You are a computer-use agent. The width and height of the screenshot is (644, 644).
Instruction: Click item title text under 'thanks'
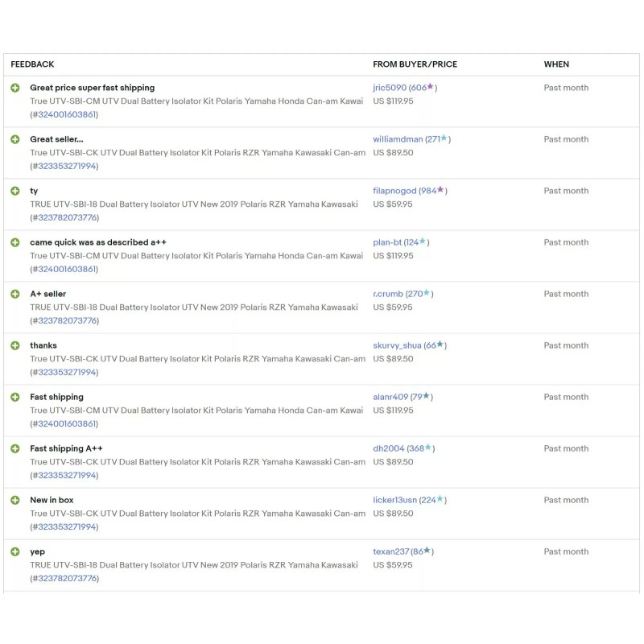click(x=197, y=359)
